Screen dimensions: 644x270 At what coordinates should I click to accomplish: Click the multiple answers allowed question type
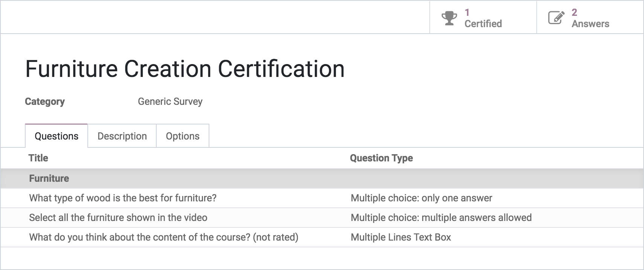441,217
